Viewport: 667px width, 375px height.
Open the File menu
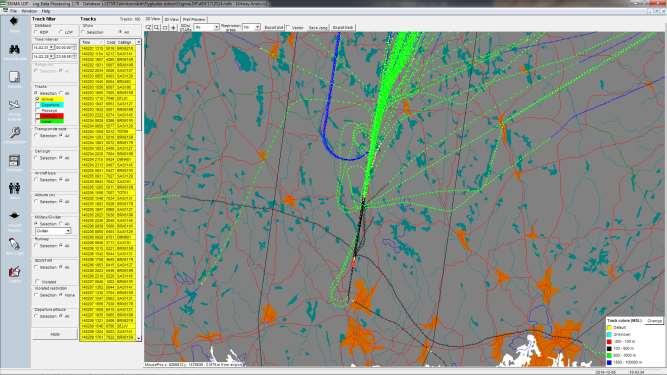pos(14,11)
